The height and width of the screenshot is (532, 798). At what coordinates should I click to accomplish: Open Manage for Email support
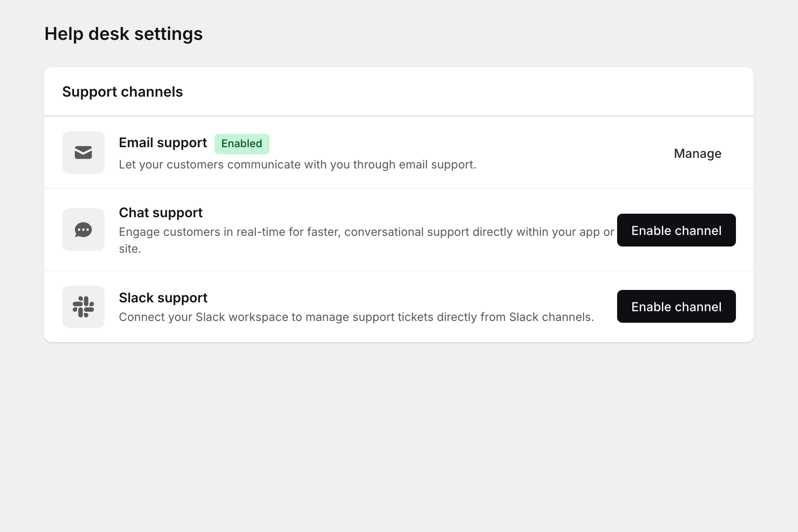[x=697, y=153]
